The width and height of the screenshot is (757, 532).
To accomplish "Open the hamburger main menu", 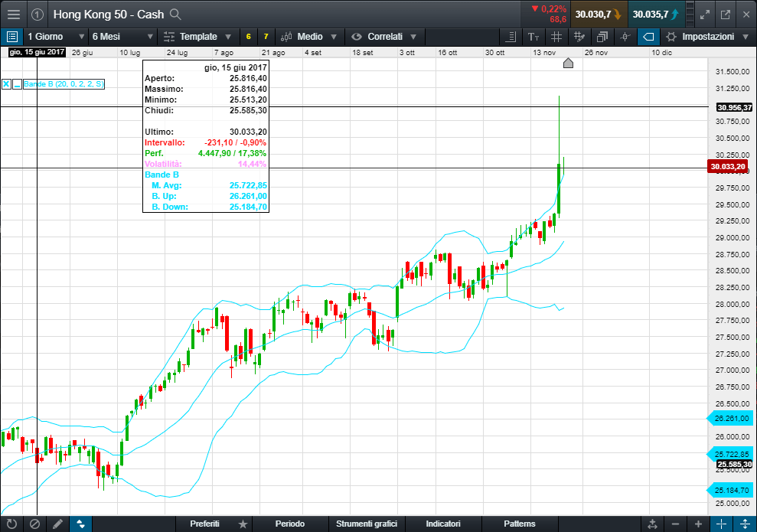I will [14, 14].
